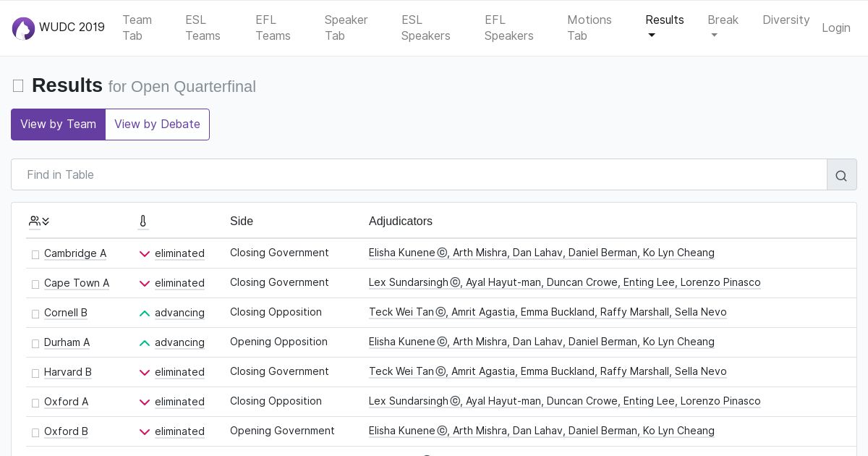Viewport: 868px width, 456px height.
Task: Click 'advancing' text in Cornell B row
Action: [179, 313]
